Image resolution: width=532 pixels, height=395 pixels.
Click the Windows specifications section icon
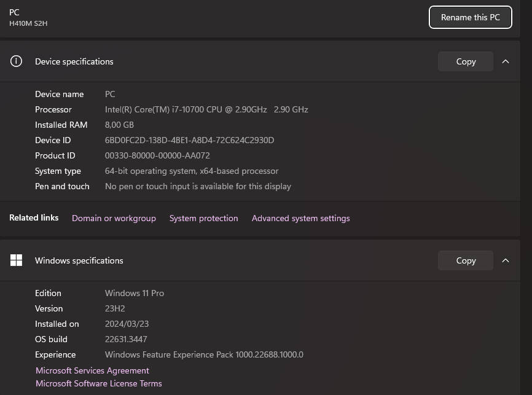tap(16, 260)
